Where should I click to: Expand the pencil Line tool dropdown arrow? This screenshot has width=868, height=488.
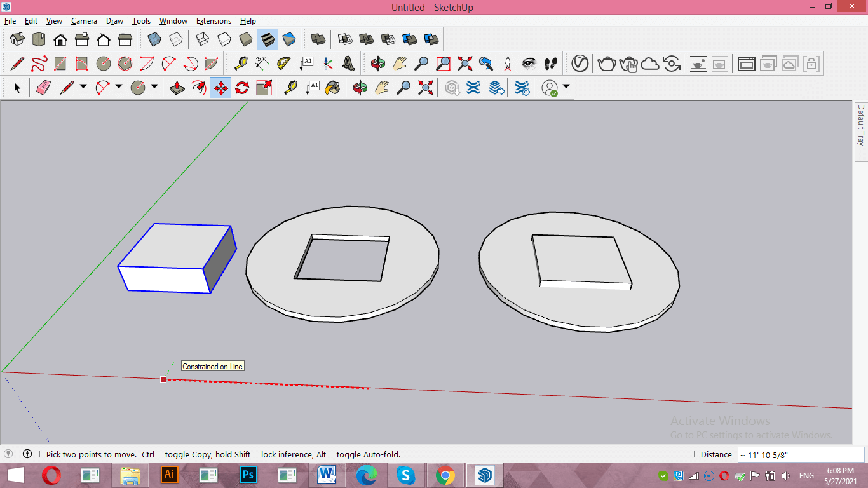83,87
